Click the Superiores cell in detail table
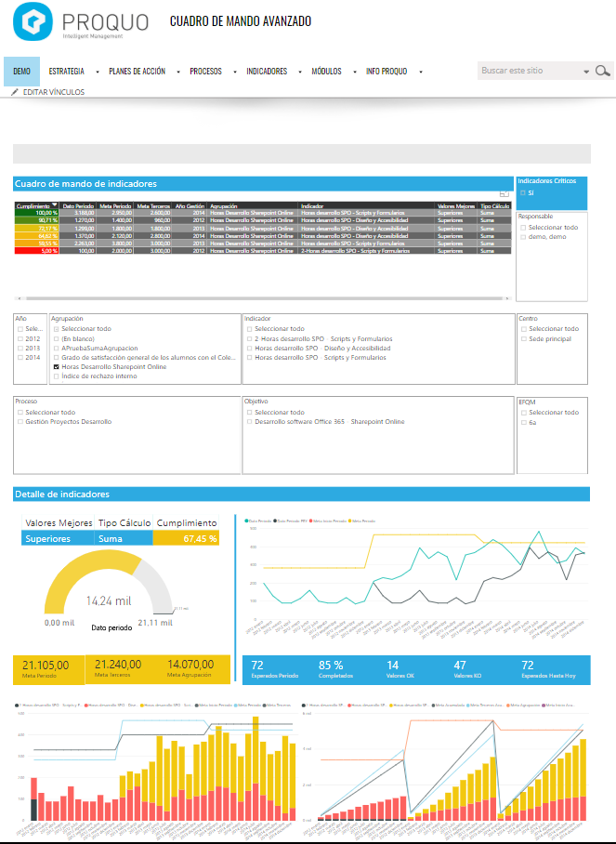The height and width of the screenshot is (844, 616). tap(59, 538)
